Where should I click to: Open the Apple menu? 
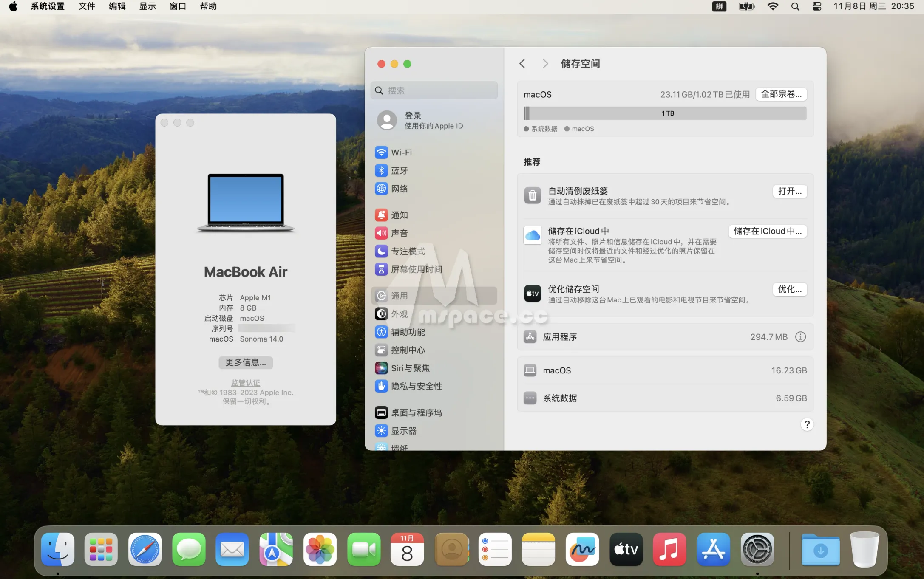coord(13,6)
